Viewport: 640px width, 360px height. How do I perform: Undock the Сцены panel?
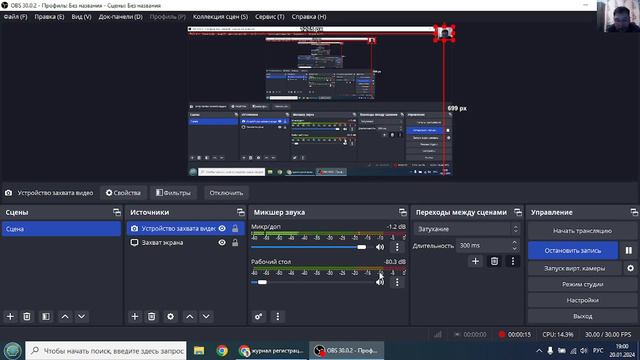[x=117, y=212]
